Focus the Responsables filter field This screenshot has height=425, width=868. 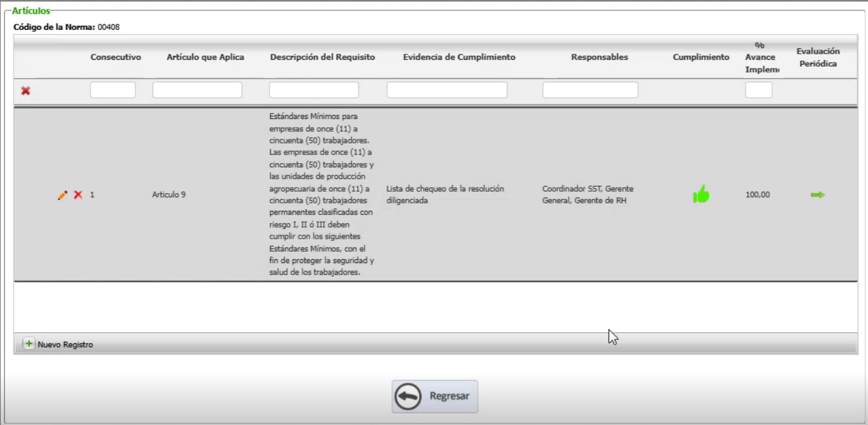click(590, 90)
